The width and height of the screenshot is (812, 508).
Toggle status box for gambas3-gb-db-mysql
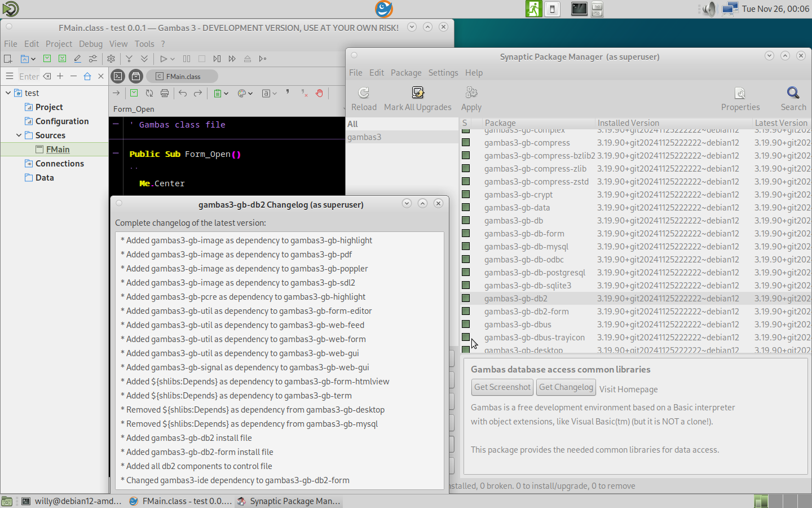point(466,246)
